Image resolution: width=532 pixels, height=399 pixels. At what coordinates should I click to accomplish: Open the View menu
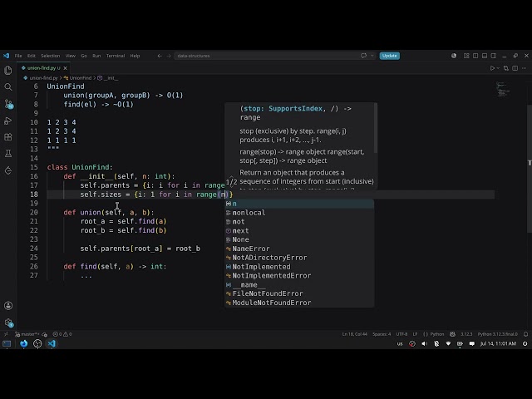coord(70,56)
